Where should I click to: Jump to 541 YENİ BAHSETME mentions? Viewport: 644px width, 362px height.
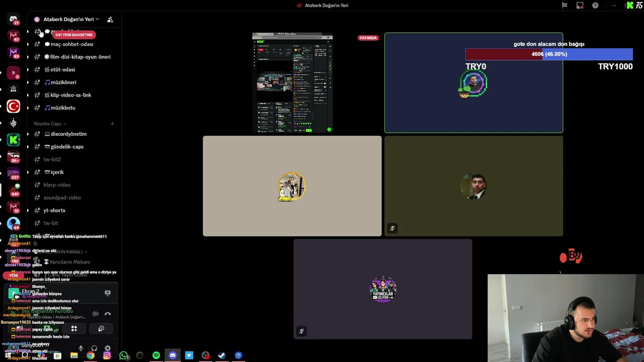(74, 35)
